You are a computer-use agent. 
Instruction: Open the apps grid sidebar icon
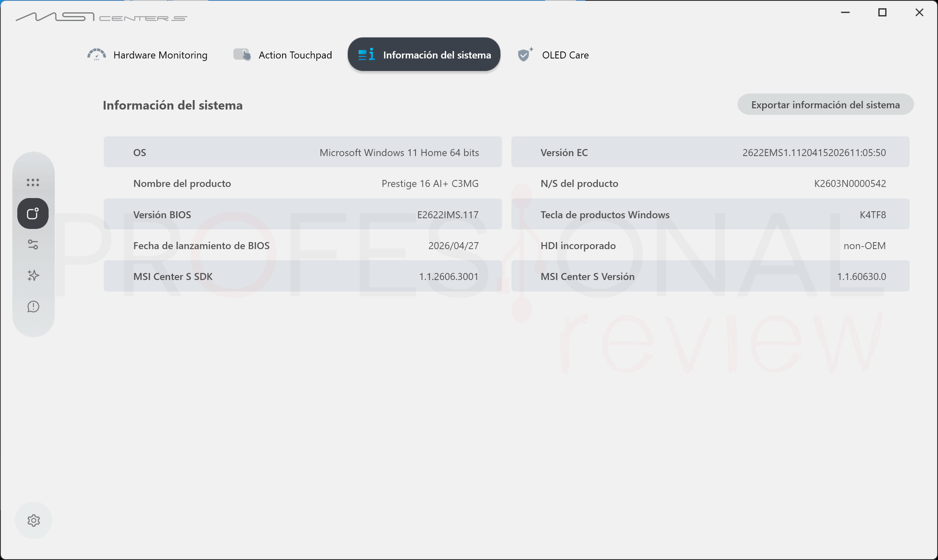pos(33,182)
